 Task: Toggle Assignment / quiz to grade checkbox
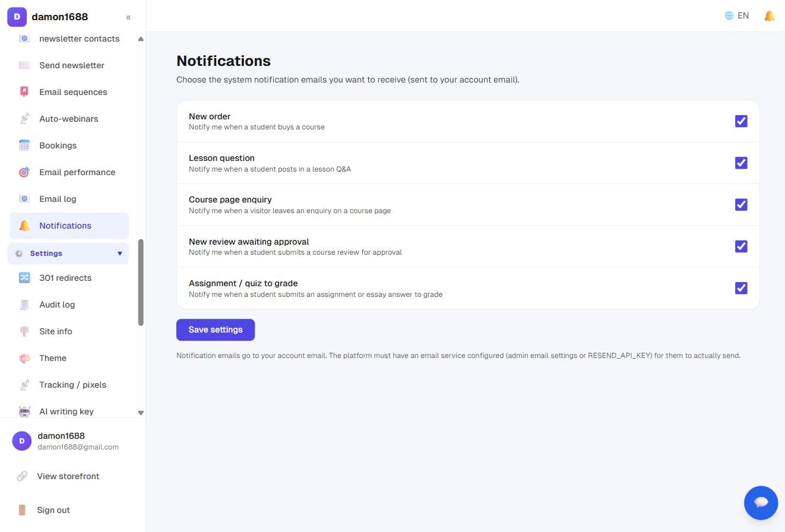(741, 288)
